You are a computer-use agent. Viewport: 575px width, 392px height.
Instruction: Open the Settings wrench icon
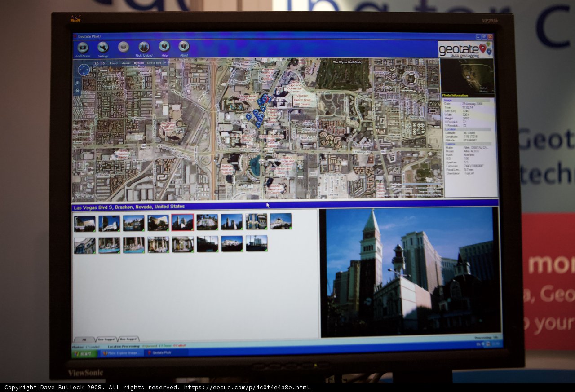[103, 47]
